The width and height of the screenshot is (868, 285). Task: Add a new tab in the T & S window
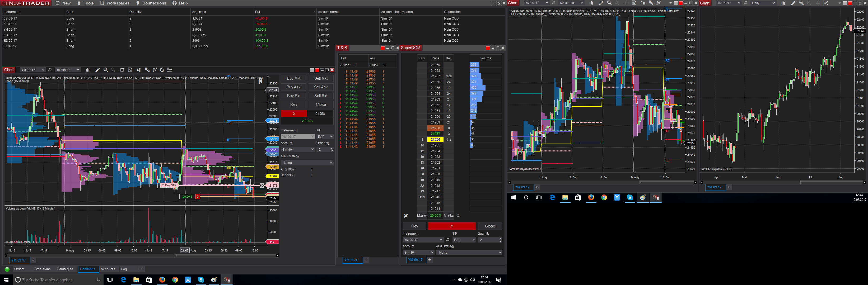[x=366, y=260]
